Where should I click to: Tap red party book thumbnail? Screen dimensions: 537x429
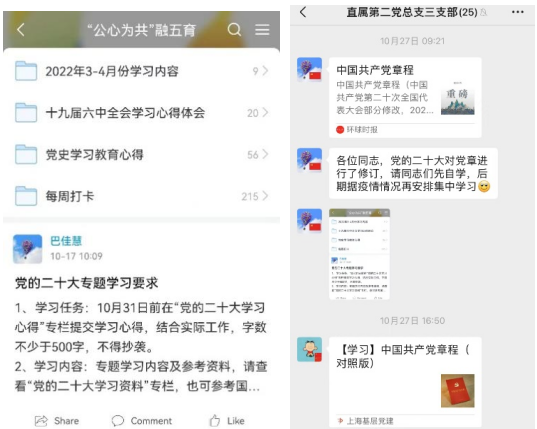click(x=458, y=391)
